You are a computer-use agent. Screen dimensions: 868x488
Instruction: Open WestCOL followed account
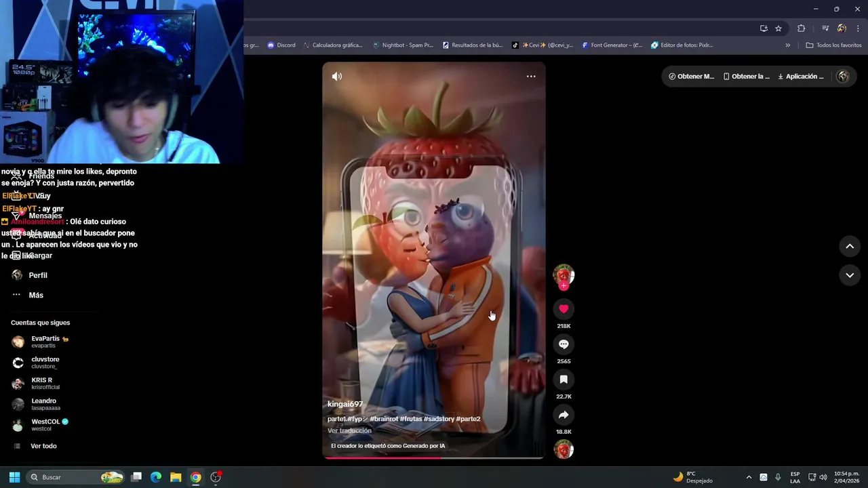coord(41,425)
